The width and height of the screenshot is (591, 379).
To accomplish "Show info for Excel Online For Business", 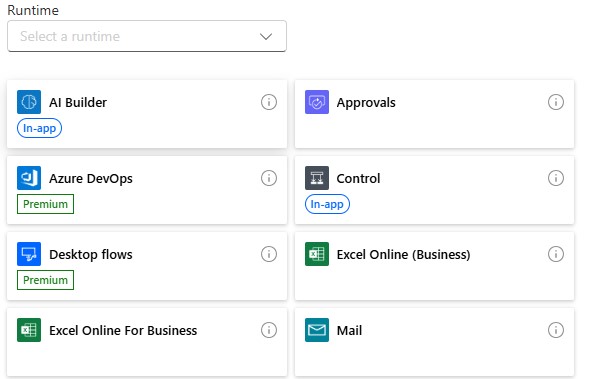I will (x=269, y=330).
